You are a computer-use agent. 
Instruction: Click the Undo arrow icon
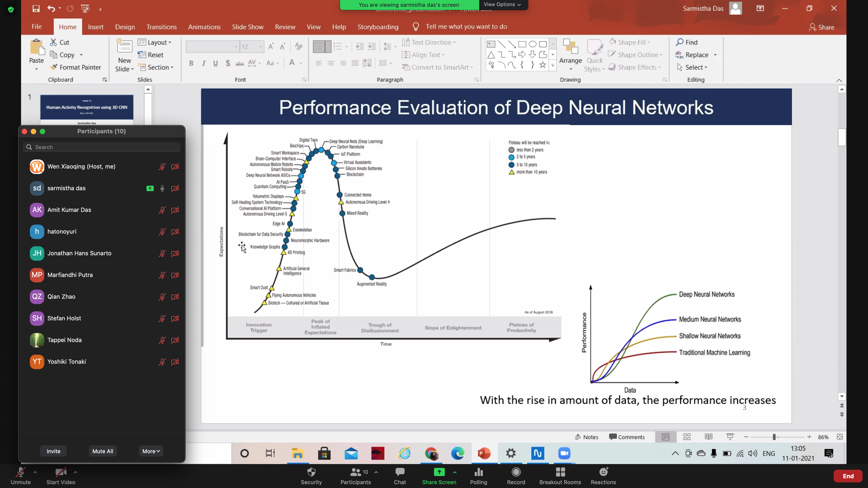(51, 9)
